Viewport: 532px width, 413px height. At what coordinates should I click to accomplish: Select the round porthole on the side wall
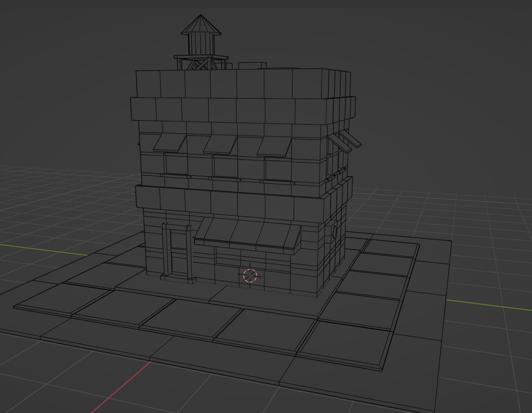(334, 231)
